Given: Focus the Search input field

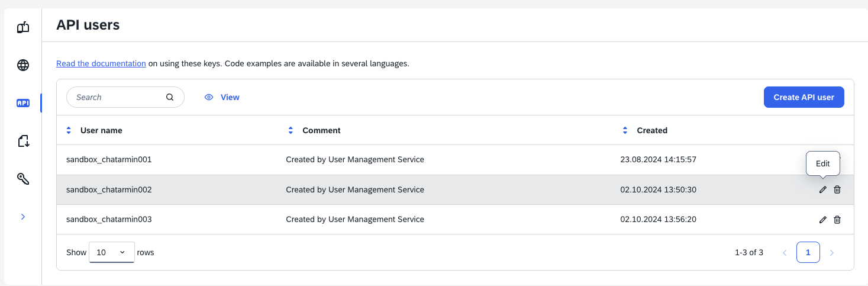Looking at the screenshot, I should pos(118,97).
